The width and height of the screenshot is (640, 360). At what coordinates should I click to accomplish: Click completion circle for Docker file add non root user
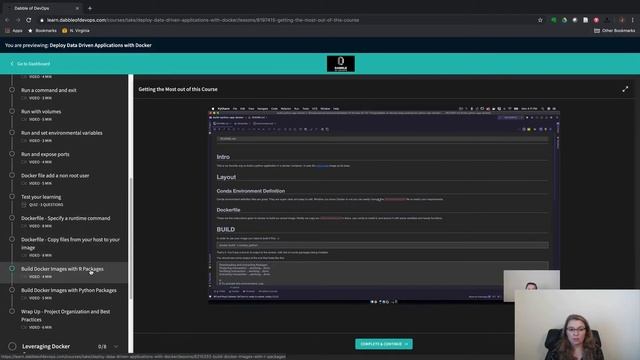[12, 175]
